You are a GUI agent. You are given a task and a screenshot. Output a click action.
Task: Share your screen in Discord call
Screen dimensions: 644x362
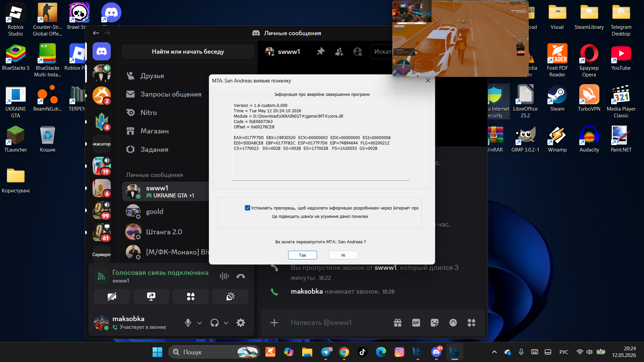(x=151, y=296)
